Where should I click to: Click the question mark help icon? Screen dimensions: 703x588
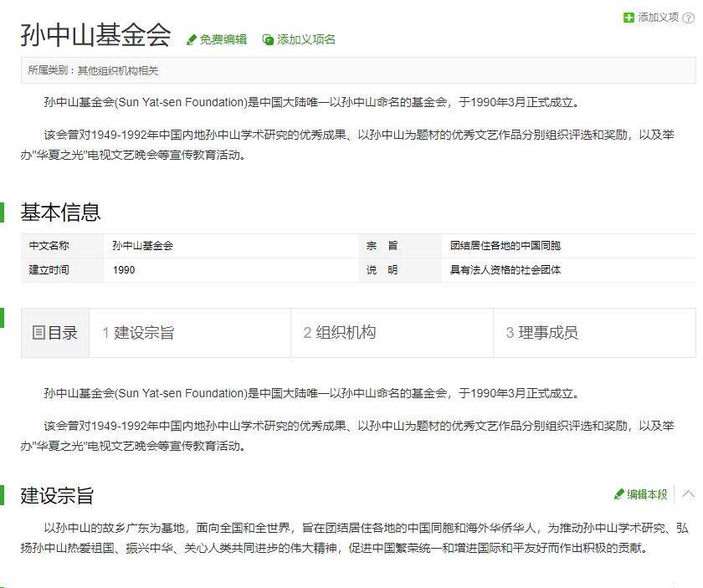[688, 18]
